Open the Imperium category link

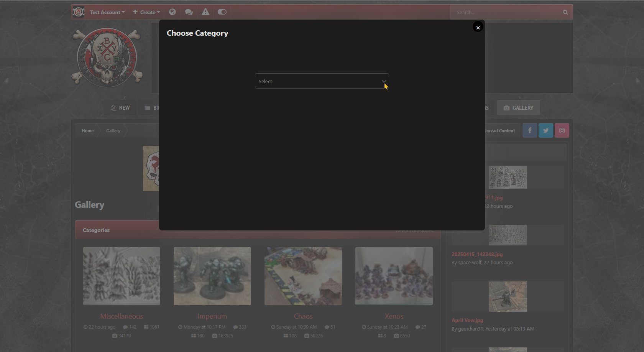pyautogui.click(x=212, y=316)
